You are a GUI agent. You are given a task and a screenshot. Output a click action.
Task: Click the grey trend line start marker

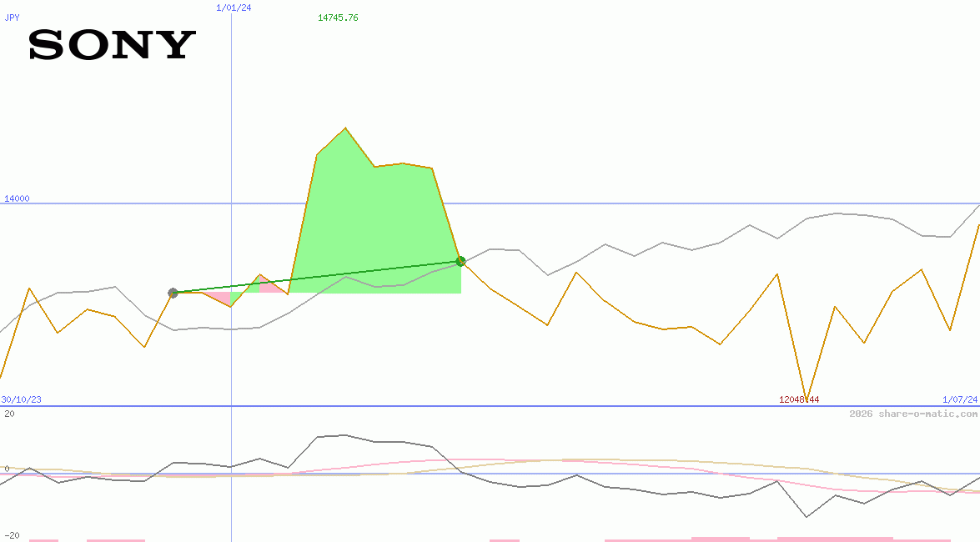(x=173, y=293)
